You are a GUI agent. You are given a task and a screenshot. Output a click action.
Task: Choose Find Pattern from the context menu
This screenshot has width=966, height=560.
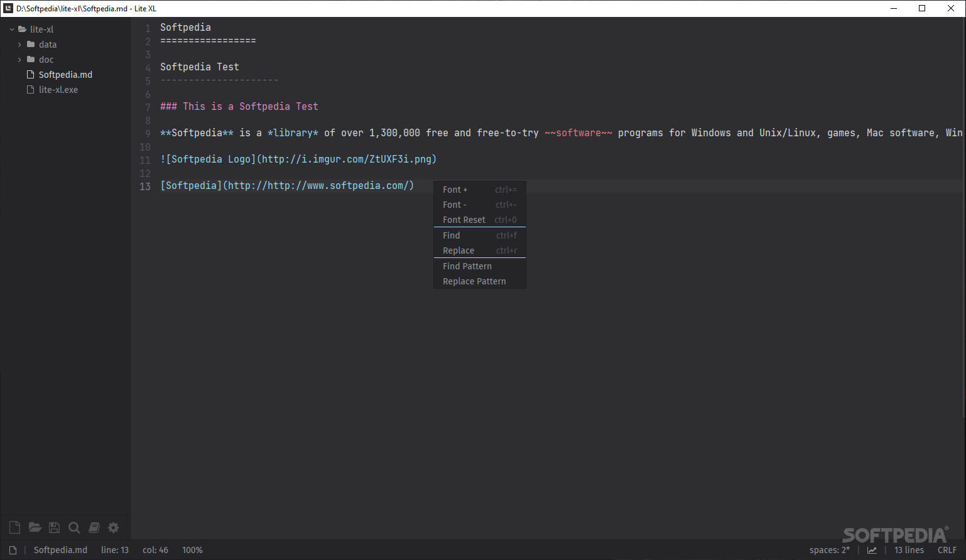point(480,266)
